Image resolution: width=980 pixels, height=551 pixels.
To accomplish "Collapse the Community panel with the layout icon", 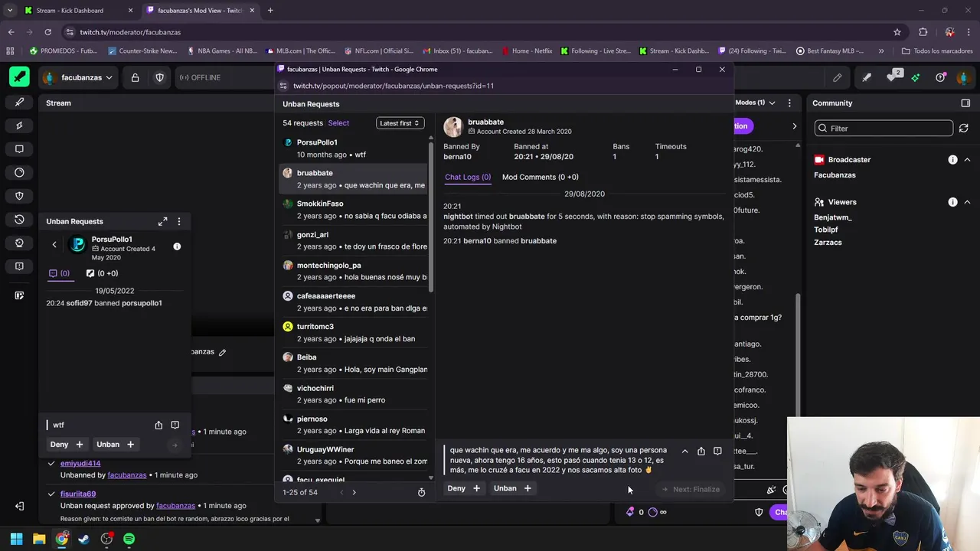I will [x=965, y=103].
